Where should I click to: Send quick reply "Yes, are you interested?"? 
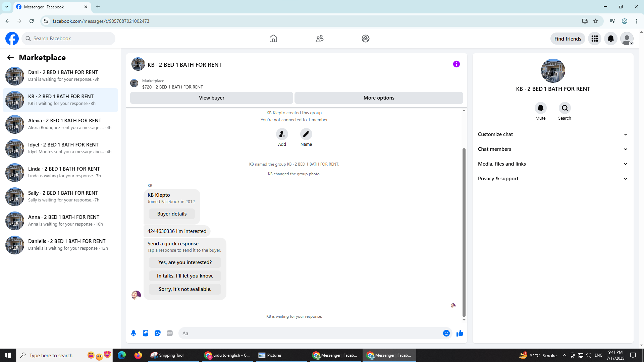(185, 262)
